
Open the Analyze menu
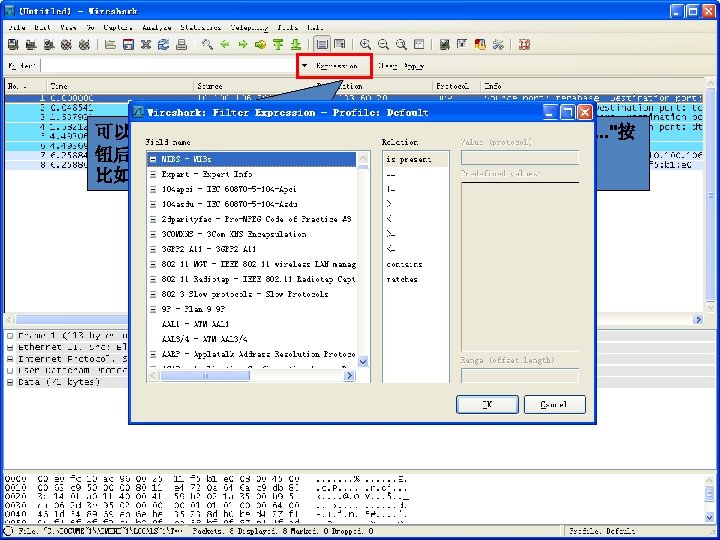tap(157, 28)
